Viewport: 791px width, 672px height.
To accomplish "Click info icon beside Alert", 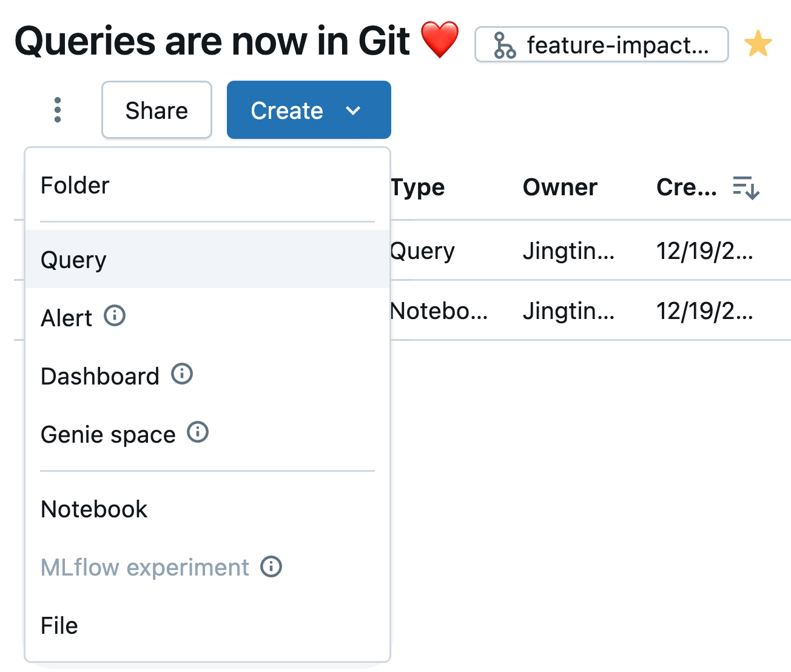I will [115, 316].
